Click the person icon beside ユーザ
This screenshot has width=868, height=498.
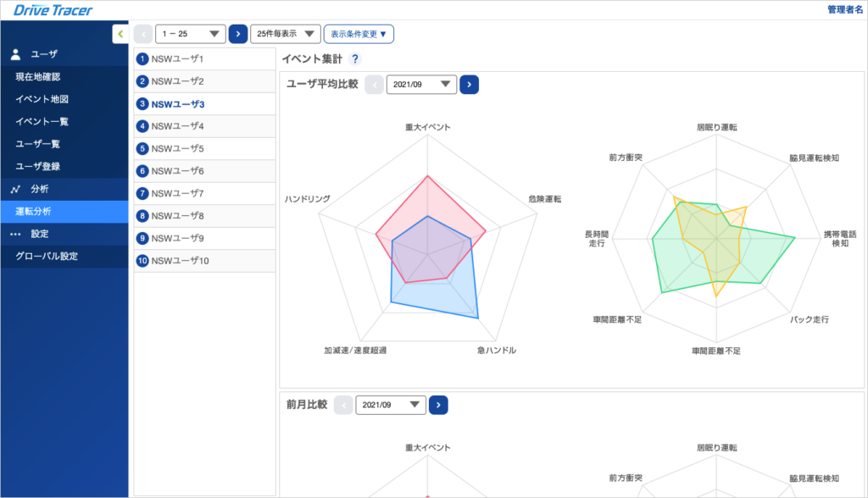pyautogui.click(x=15, y=53)
